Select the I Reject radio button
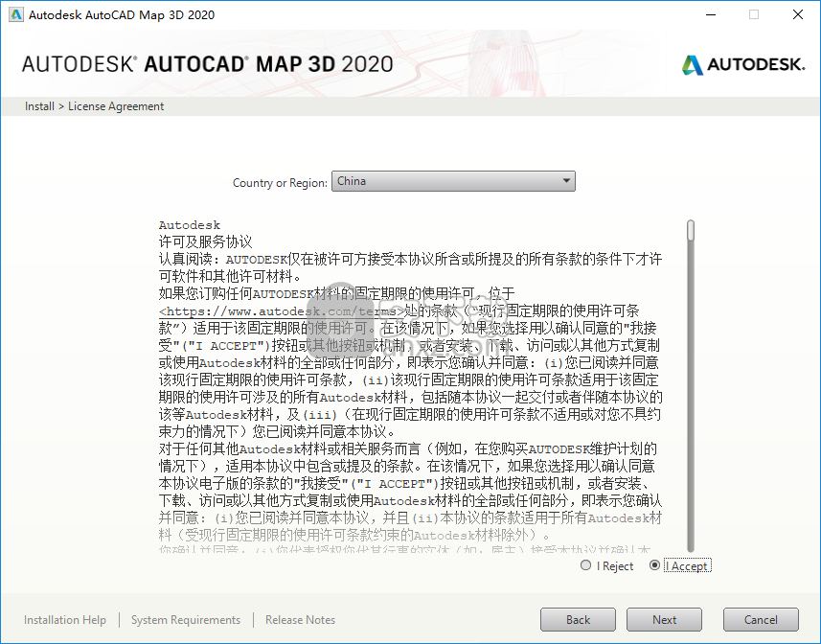Image resolution: width=821 pixels, height=644 pixels. [586, 565]
